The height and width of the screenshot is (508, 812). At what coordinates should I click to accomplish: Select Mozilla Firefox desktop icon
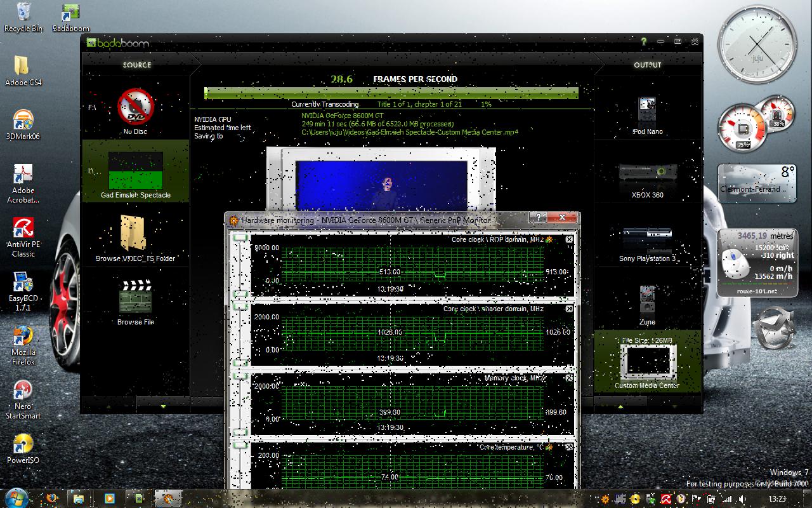23,345
